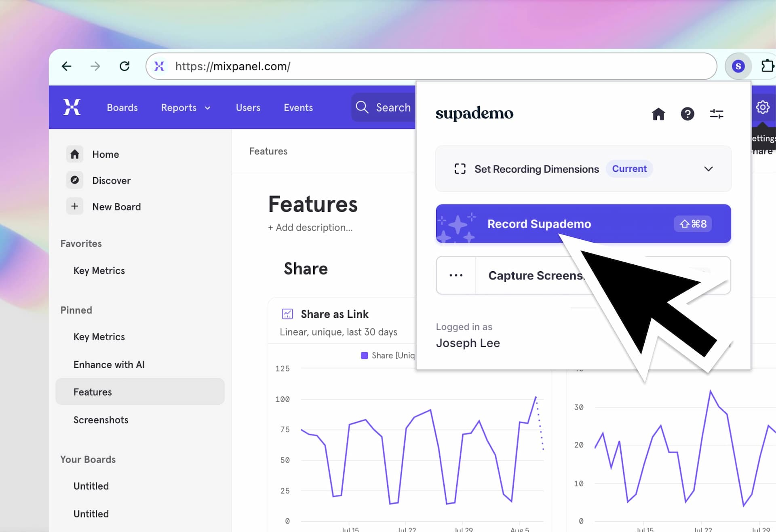Open Discover in the sidebar

[x=111, y=181]
